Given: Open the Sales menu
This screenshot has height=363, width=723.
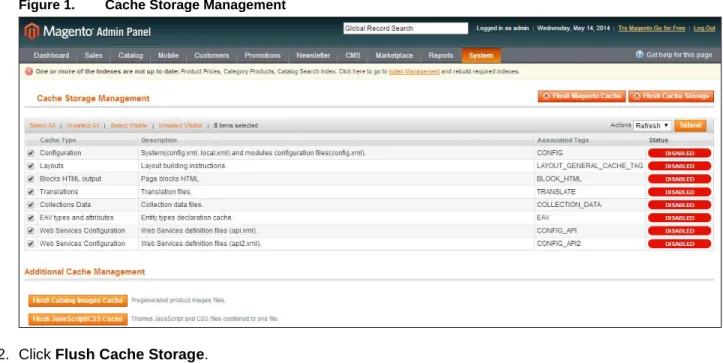Looking at the screenshot, I should tap(93, 55).
